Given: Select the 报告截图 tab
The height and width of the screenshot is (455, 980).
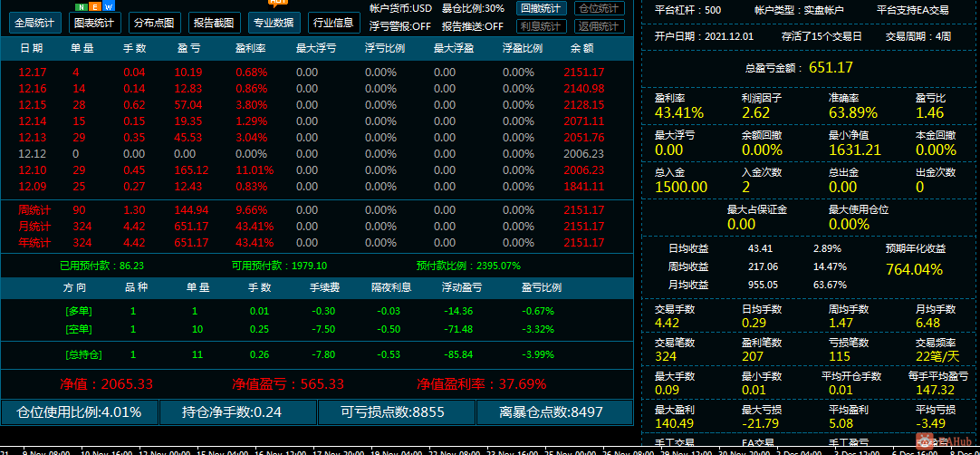Looking at the screenshot, I should [x=214, y=24].
